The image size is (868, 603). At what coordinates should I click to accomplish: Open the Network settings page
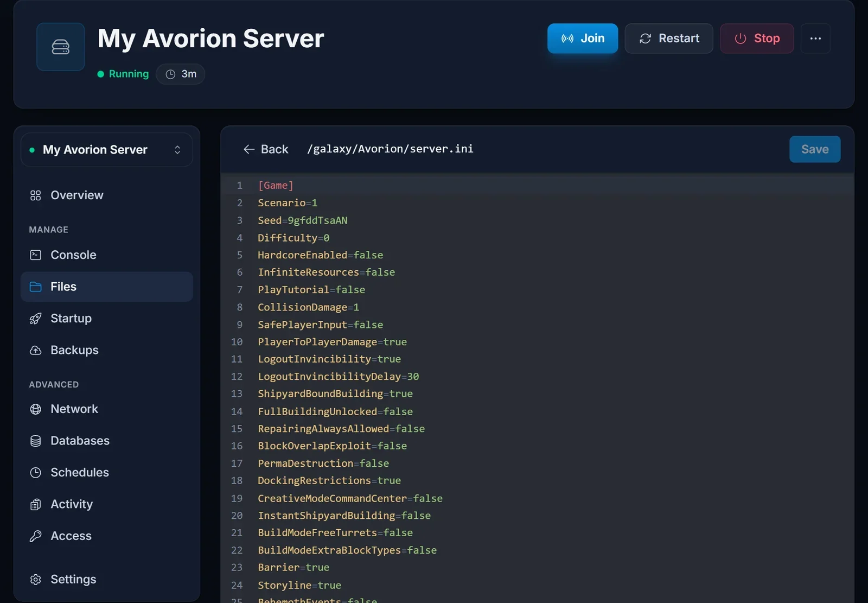(x=107, y=409)
